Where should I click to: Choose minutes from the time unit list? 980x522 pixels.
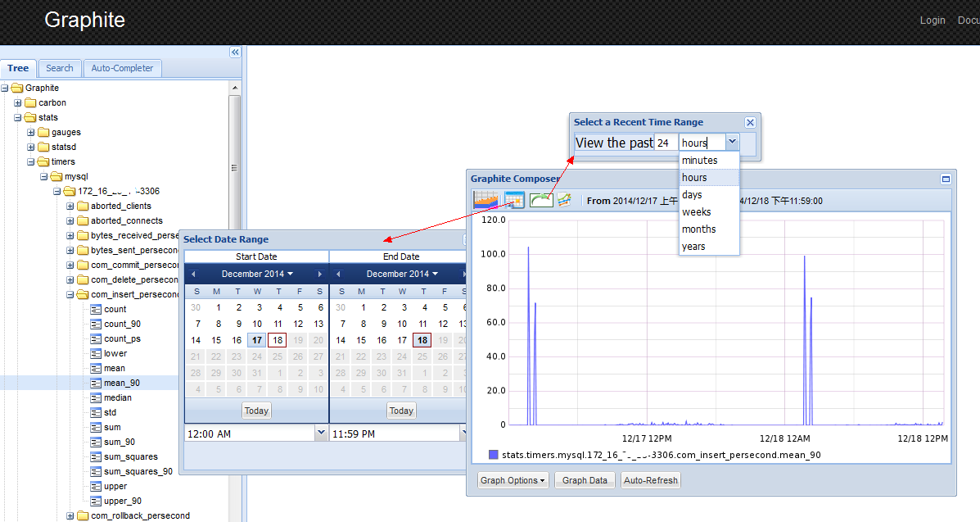coord(709,161)
